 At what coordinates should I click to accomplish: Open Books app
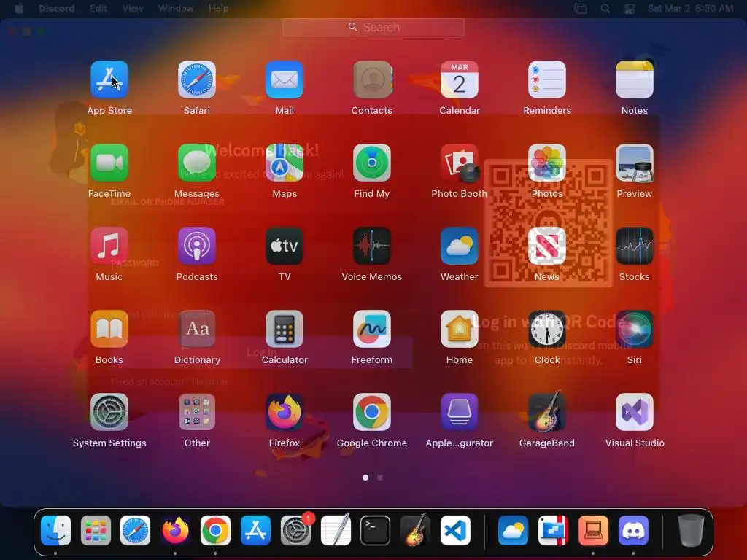109,329
